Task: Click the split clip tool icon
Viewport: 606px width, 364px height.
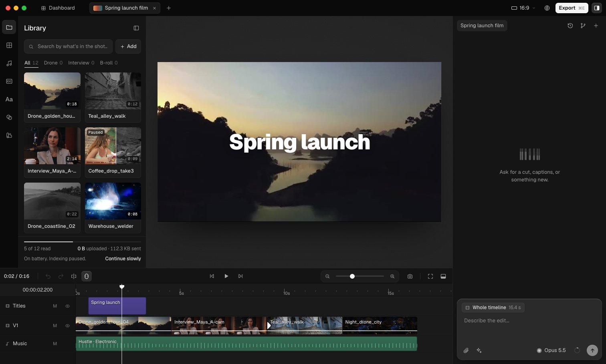Action: [x=74, y=276]
